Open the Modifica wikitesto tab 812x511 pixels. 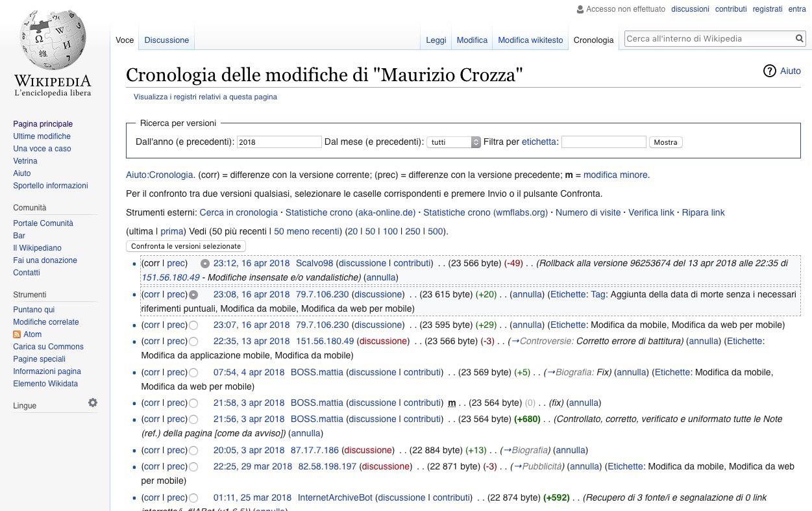pyautogui.click(x=530, y=40)
